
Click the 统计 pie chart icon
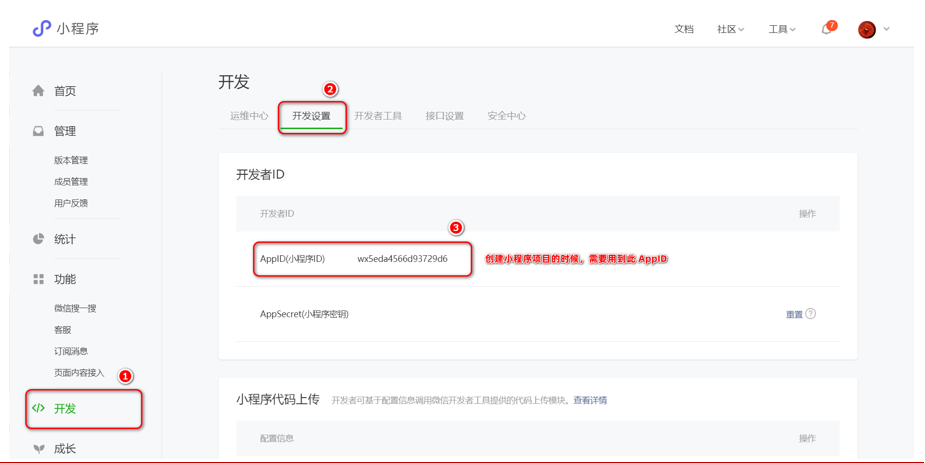pos(38,239)
